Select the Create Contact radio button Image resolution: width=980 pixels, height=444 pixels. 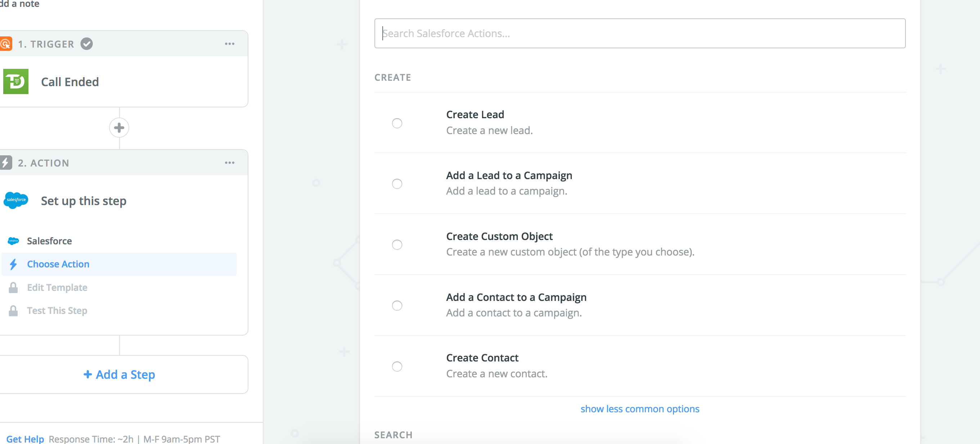[x=397, y=366]
